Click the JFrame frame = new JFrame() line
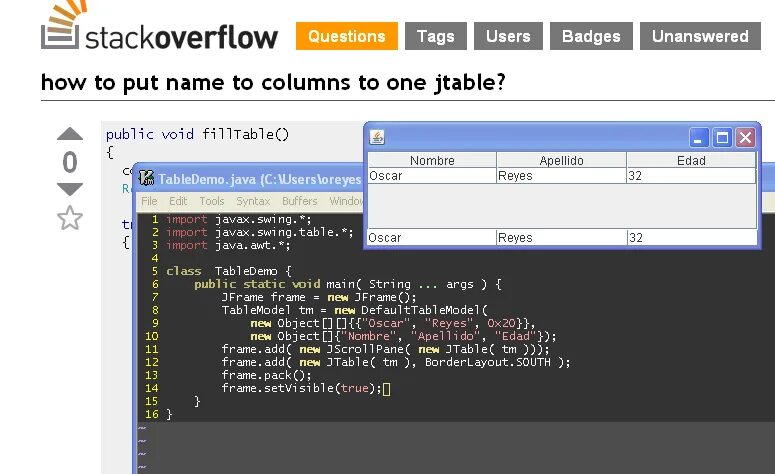The height and width of the screenshot is (474, 775). pos(319,297)
